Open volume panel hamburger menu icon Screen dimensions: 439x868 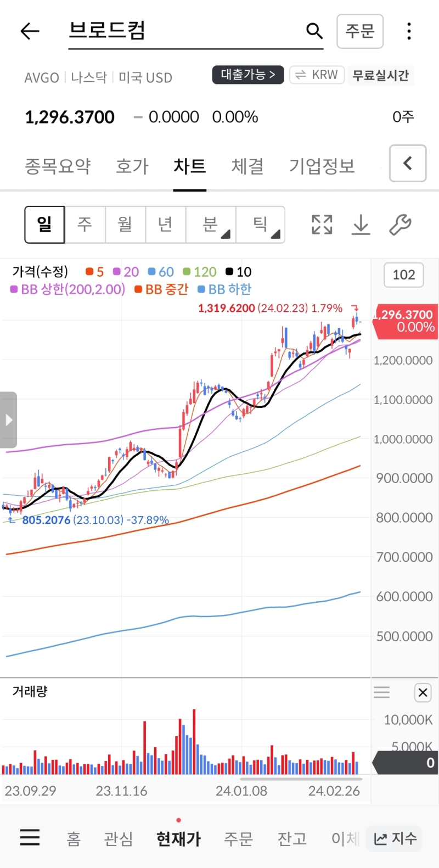point(382,692)
